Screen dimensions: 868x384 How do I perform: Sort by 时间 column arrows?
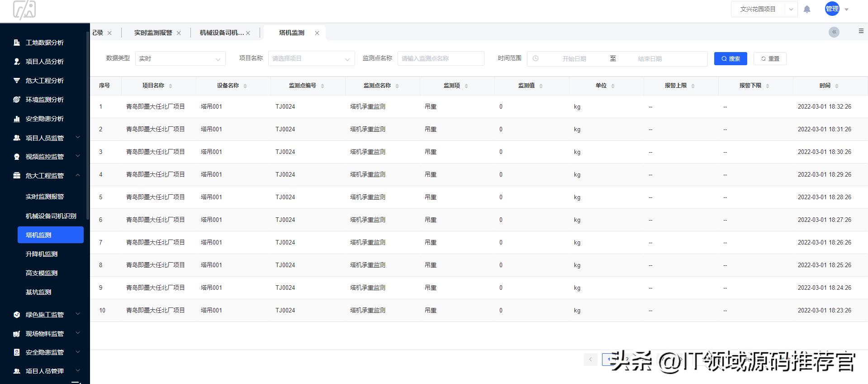(x=837, y=86)
